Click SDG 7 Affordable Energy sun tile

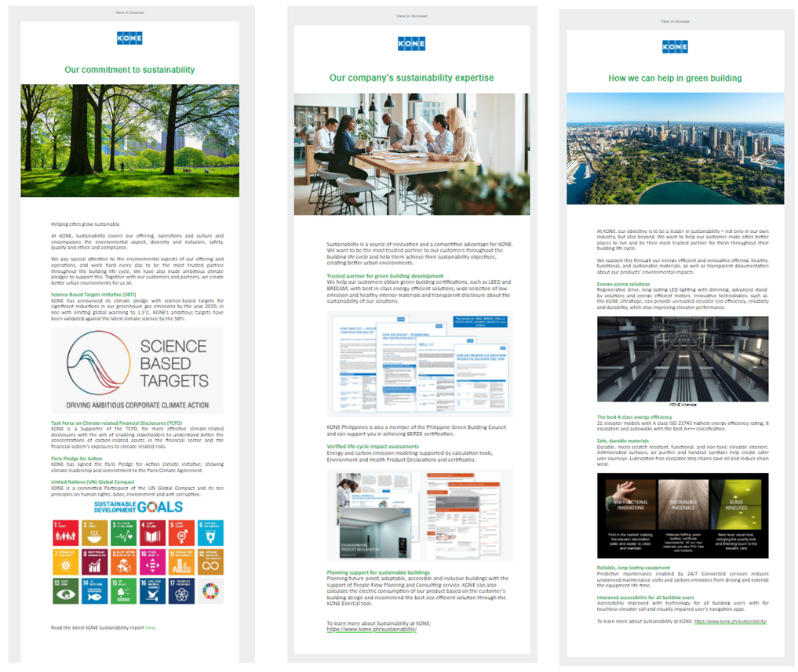(66, 561)
